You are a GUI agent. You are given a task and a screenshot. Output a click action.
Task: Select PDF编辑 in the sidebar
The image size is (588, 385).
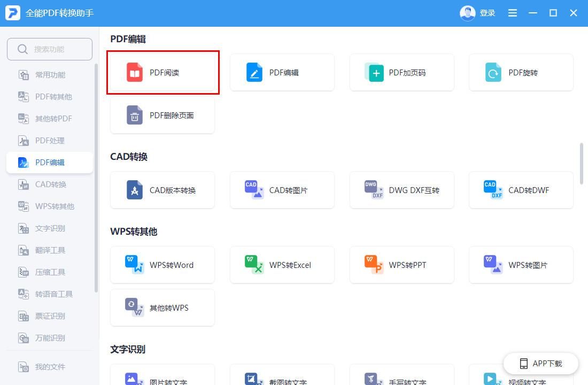[50, 163]
